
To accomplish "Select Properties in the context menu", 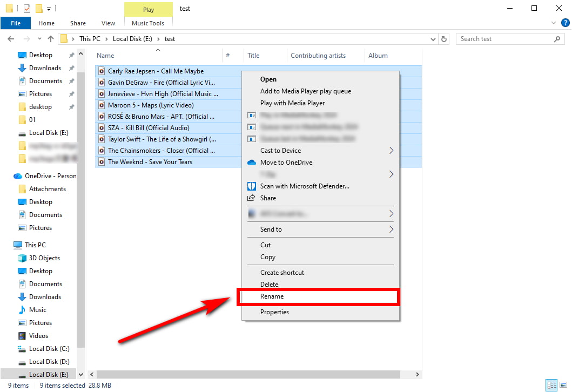I will tap(274, 312).
